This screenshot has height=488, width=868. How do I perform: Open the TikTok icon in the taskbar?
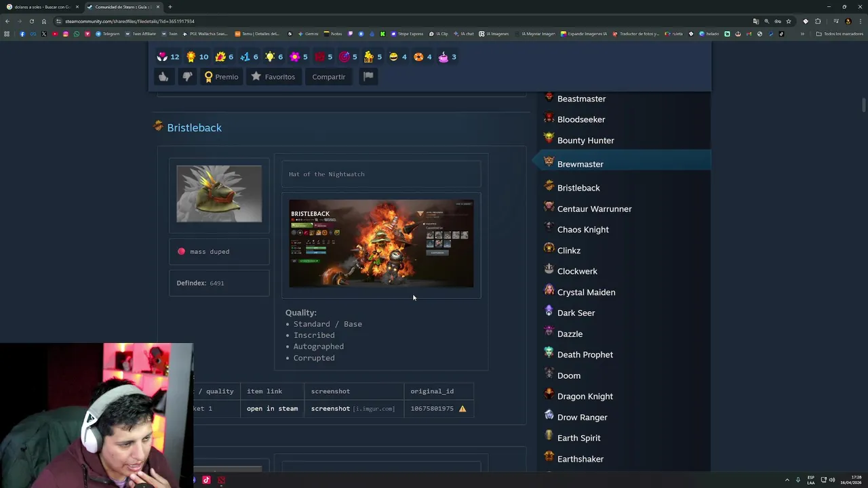pyautogui.click(x=206, y=480)
